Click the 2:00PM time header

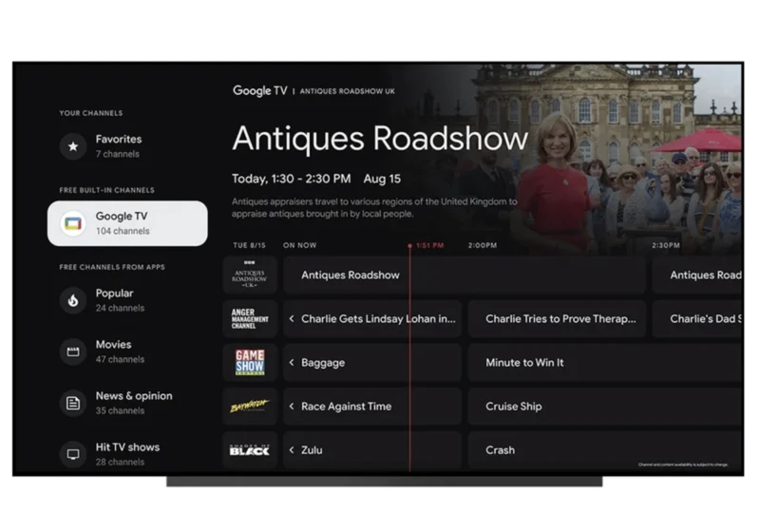pyautogui.click(x=483, y=246)
